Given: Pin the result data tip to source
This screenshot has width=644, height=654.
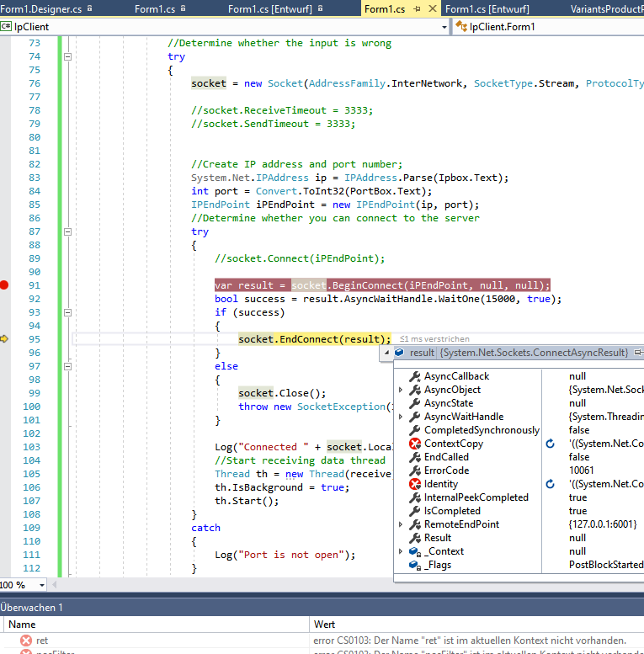Looking at the screenshot, I should coord(638,353).
